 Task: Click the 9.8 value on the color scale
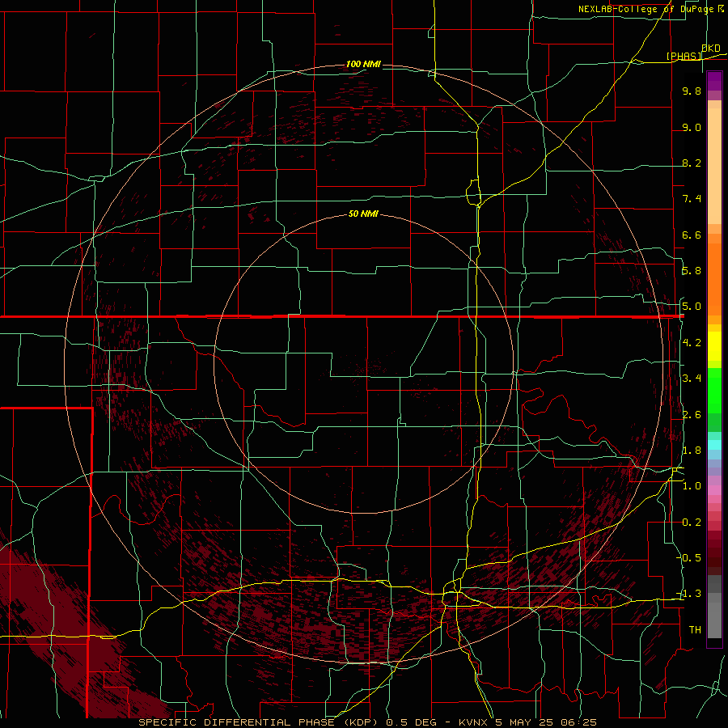692,91
